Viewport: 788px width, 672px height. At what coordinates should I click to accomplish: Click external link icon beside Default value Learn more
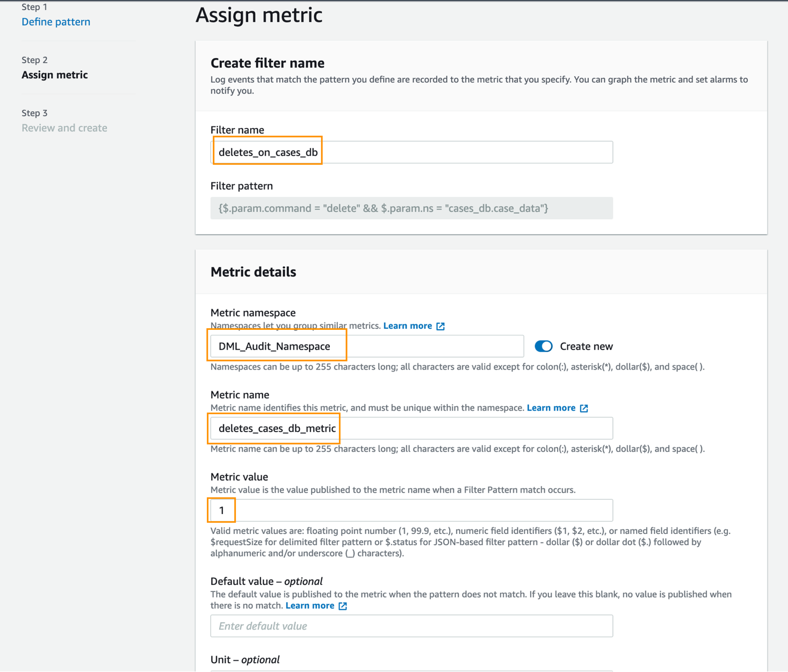pos(343,606)
